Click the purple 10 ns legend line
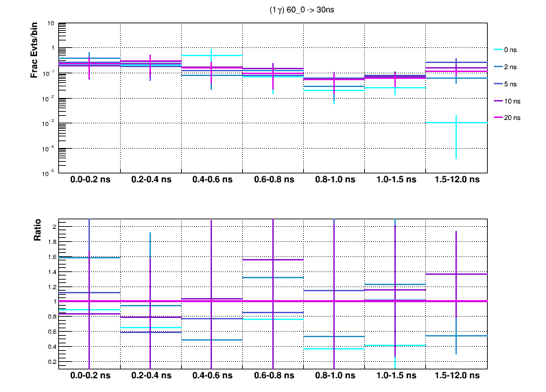546x392 pixels. [x=498, y=101]
